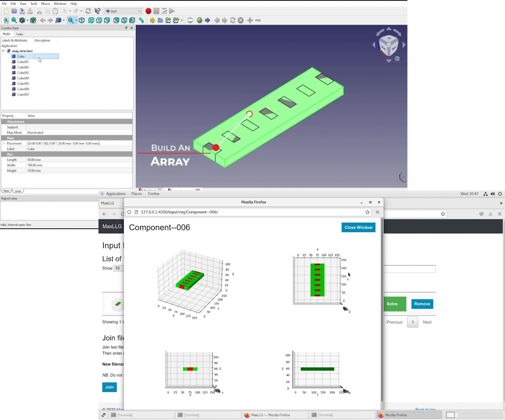The image size is (505, 420).
Task: Select Cube007 in the model tree
Action: [23, 94]
